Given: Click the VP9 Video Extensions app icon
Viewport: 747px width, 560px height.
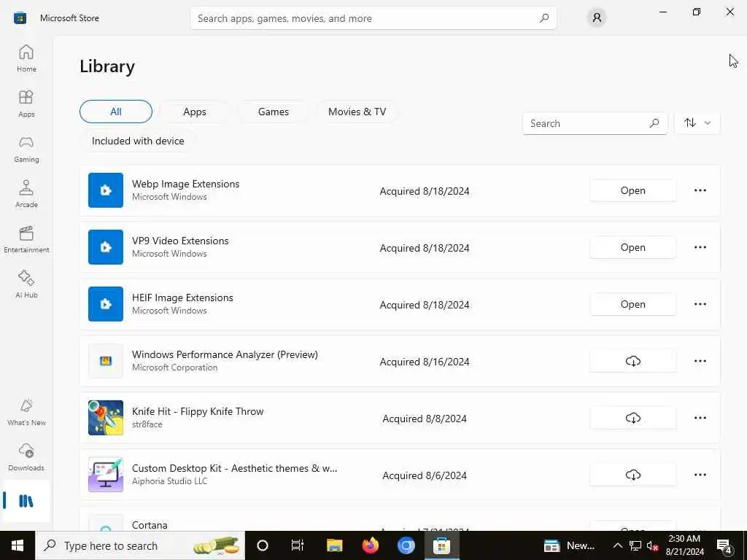Looking at the screenshot, I should coord(106,247).
